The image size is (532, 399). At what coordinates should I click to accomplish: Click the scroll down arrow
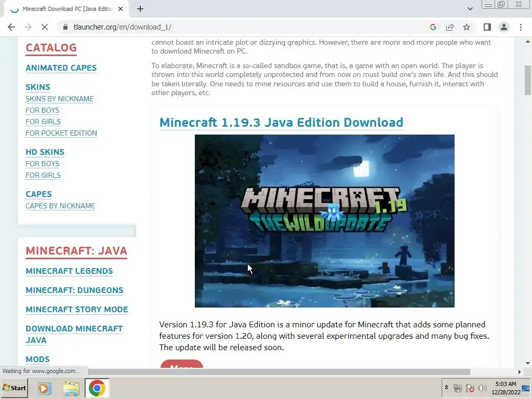528,363
